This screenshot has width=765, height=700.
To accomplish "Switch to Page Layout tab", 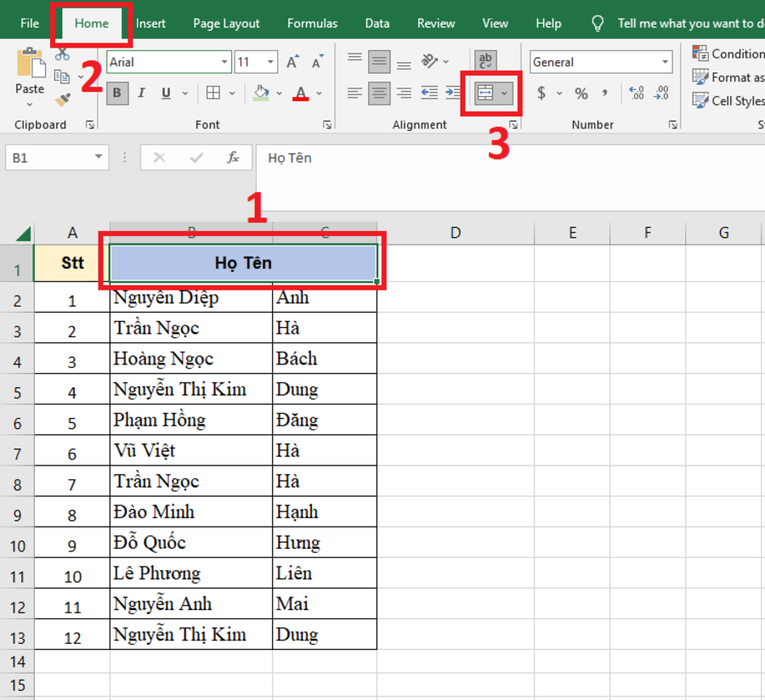I will 226,24.
